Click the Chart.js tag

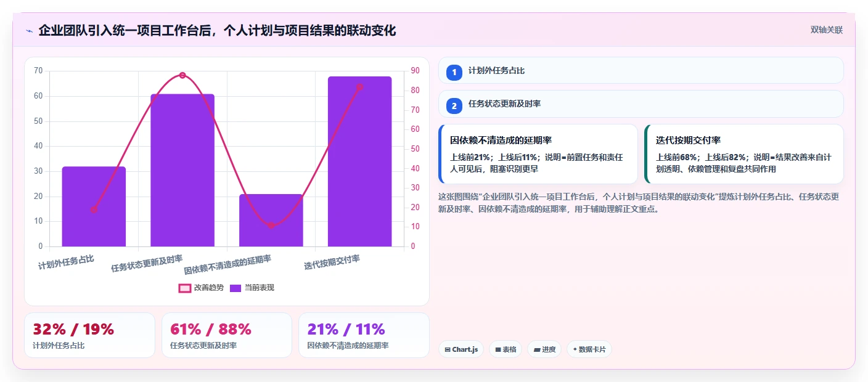[461, 349]
